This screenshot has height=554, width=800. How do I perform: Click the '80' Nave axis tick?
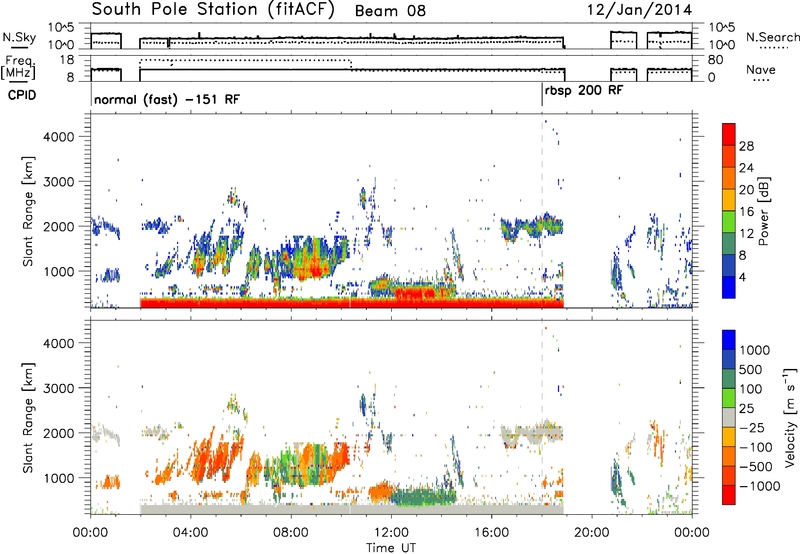(716, 60)
